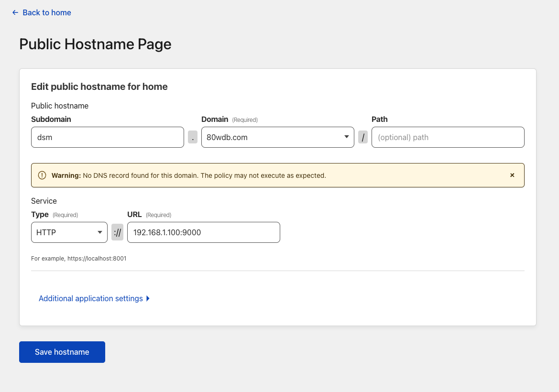Click the caret icon on the Type selector
The width and height of the screenshot is (559, 392).
[x=100, y=232]
